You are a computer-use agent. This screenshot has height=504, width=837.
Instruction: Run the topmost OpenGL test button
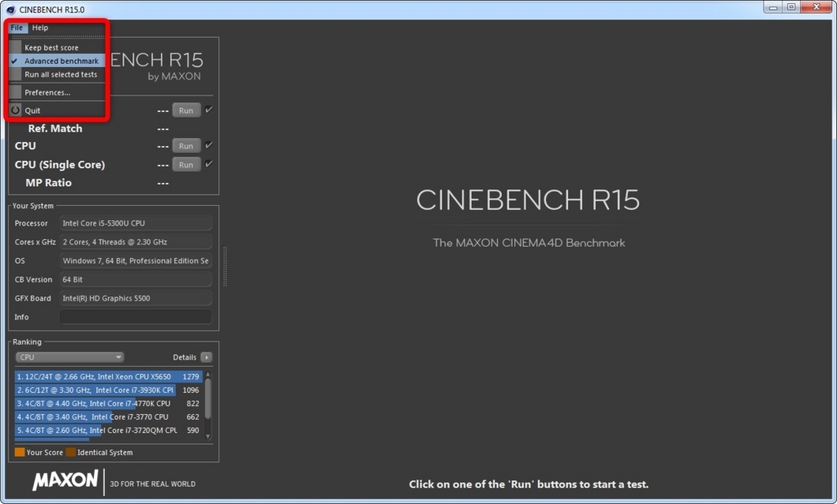[x=186, y=110]
